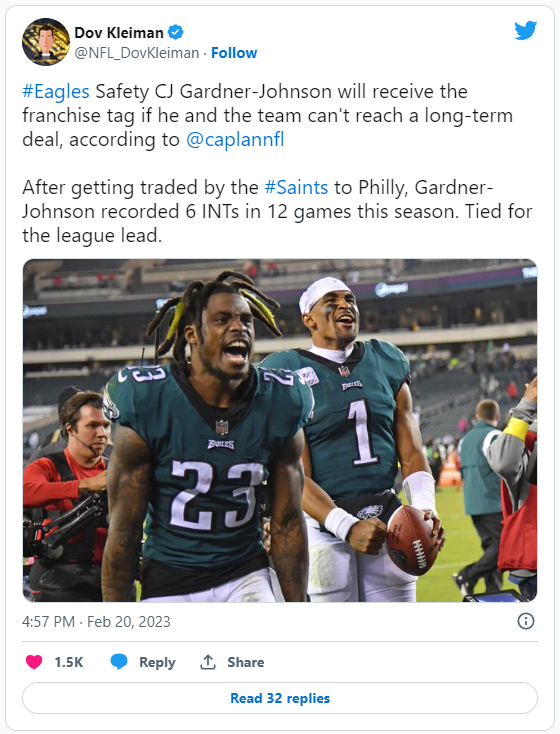Screen dimensions: 560x734
Task: Click the blue verified badge
Action: coord(176,32)
